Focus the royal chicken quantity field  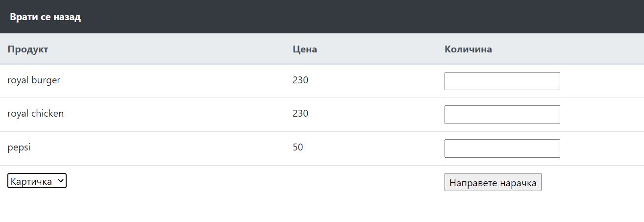pos(502,115)
